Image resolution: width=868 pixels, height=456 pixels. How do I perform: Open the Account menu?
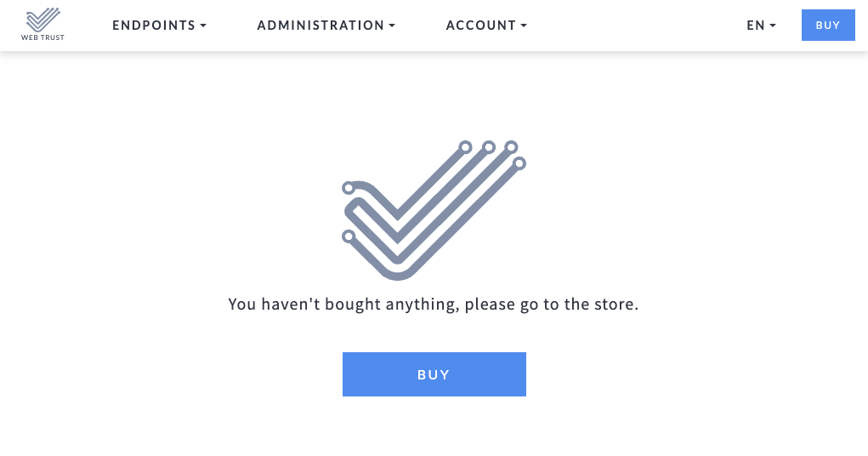(480, 26)
